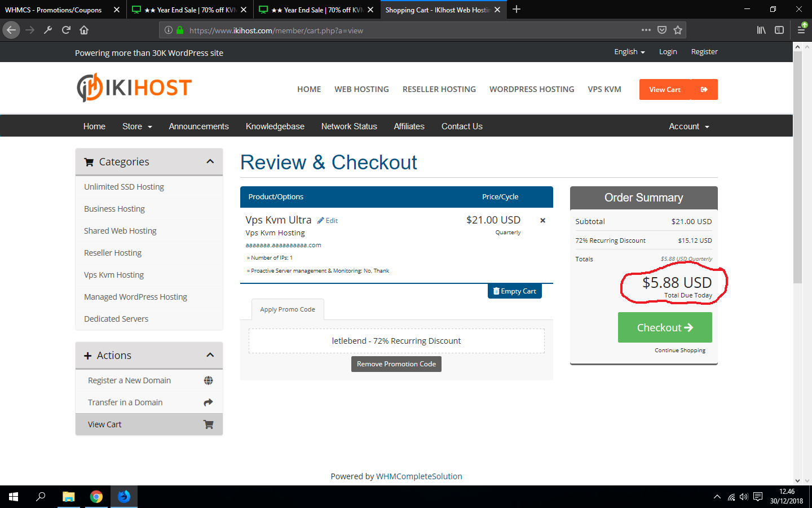Image resolution: width=812 pixels, height=508 pixels.
Task: Click Remove Promotion Code button
Action: pyautogui.click(x=396, y=364)
